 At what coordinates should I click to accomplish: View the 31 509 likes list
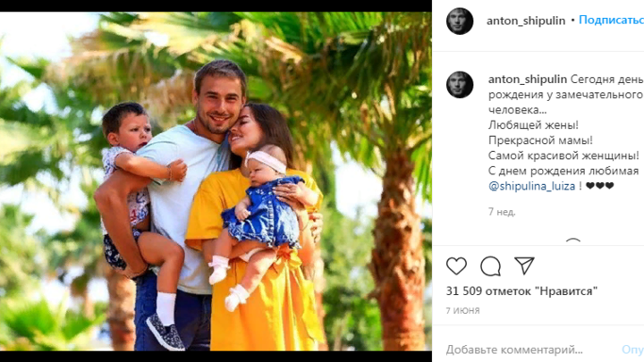(521, 291)
